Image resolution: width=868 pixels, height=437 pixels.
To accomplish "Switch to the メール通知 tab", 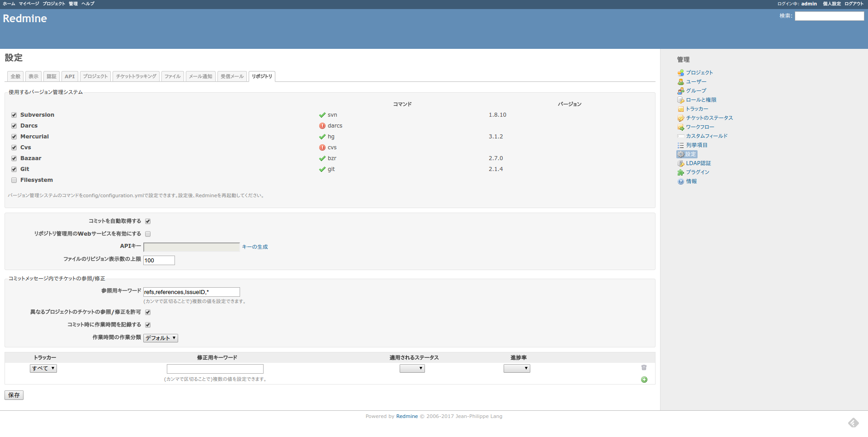I will (200, 76).
